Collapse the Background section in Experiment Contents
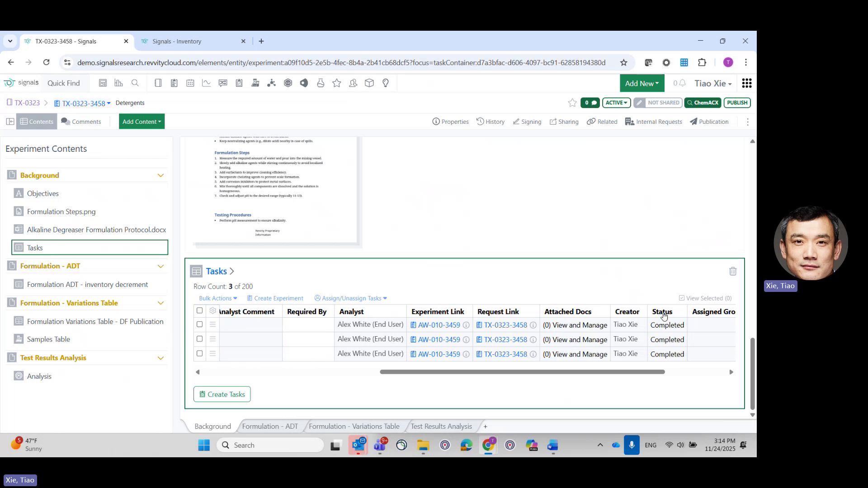Image resolution: width=868 pixels, height=488 pixels. click(x=161, y=175)
